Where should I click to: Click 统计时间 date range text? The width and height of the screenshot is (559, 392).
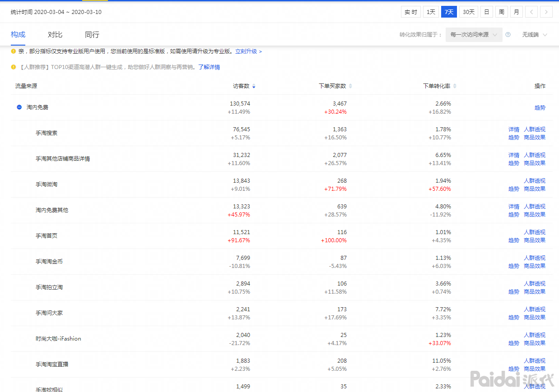pos(56,12)
